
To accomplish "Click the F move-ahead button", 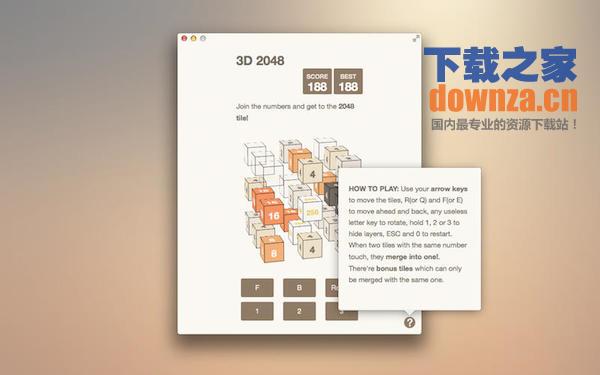I will point(257,287).
